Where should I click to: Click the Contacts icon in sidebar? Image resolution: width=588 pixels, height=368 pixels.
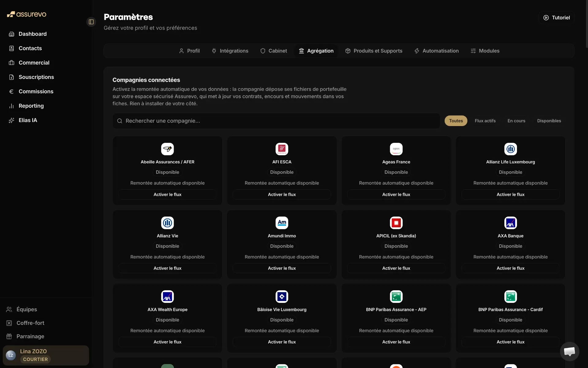pos(12,48)
